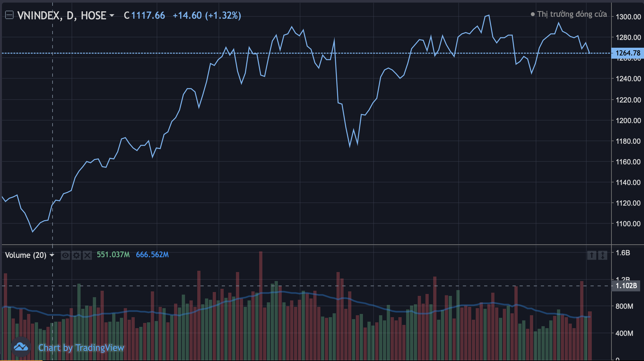Click the volume MA value 666.562M

point(152,255)
